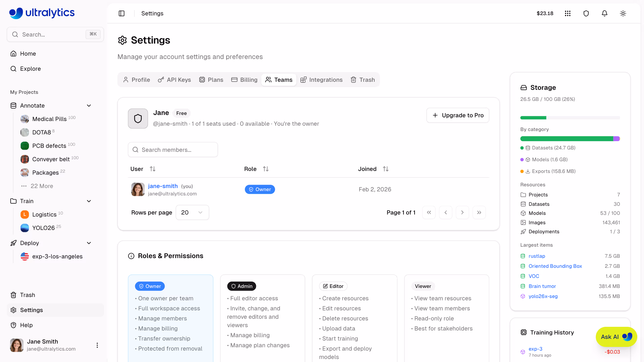
Task: Open the notifications bell
Action: [604, 13]
